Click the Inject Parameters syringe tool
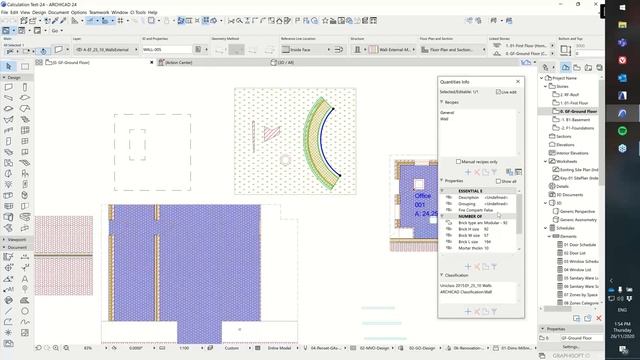Screen dimensions: 640x360 point(63,20)
